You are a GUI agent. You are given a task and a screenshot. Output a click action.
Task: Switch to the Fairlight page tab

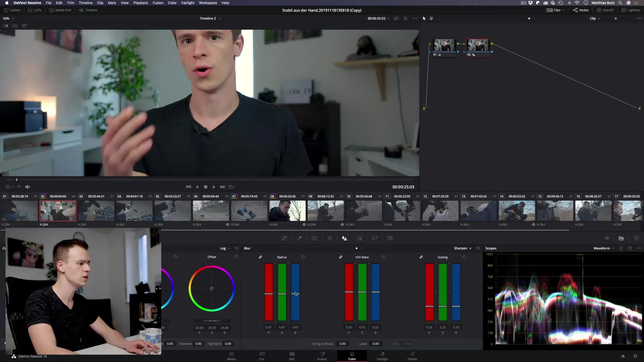(x=382, y=356)
